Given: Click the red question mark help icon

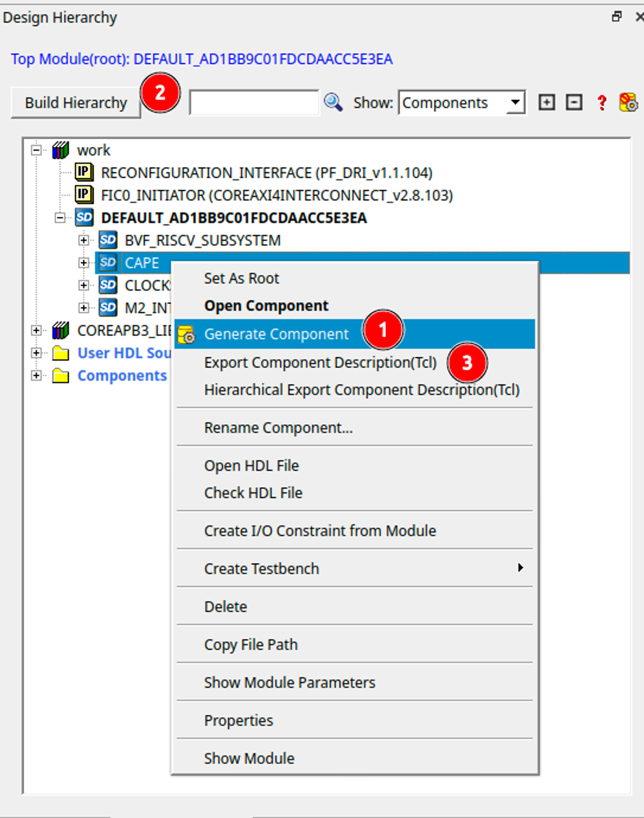Looking at the screenshot, I should pyautogui.click(x=602, y=103).
